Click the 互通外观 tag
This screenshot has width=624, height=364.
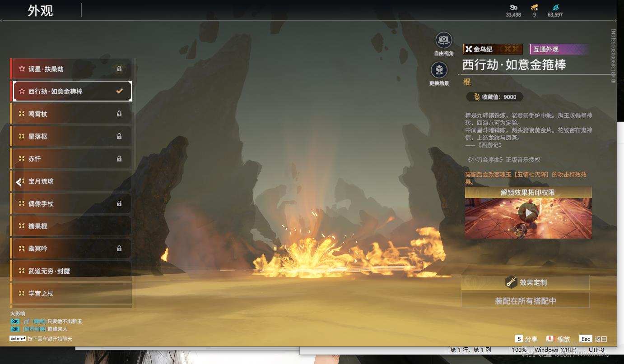click(x=559, y=49)
